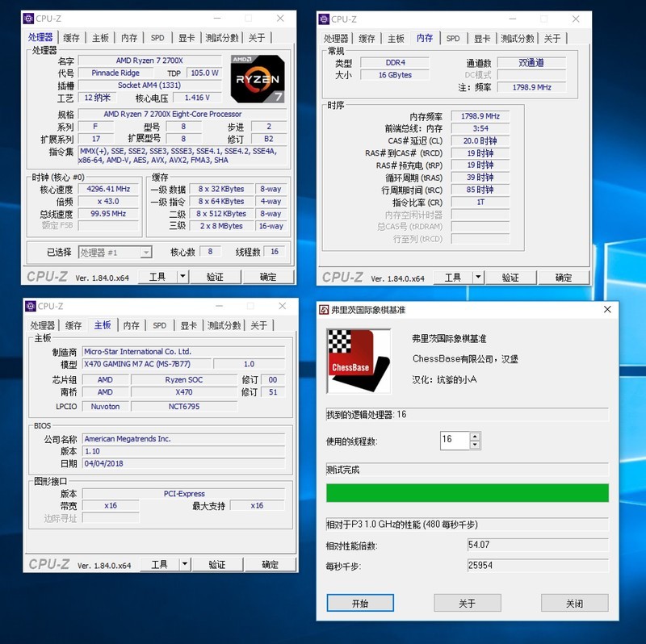Click CPU-Z app icon in processor window title
The height and width of the screenshot is (644, 646).
coord(28,19)
